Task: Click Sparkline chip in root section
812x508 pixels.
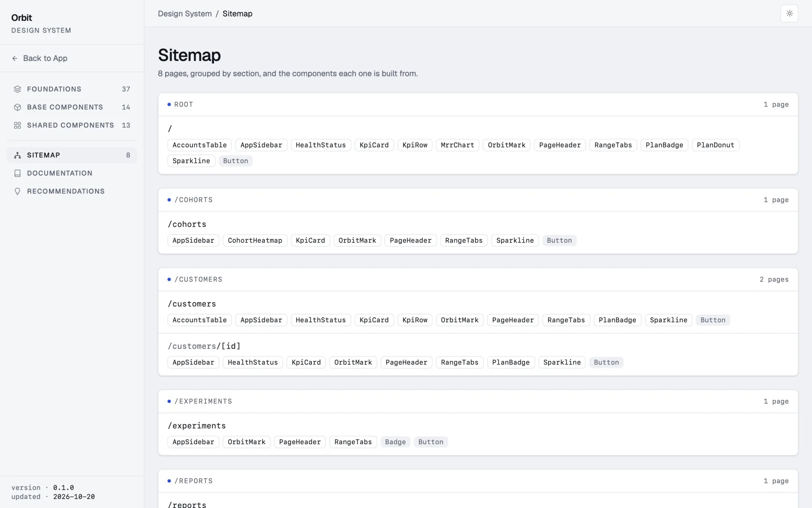Action: [x=191, y=161]
